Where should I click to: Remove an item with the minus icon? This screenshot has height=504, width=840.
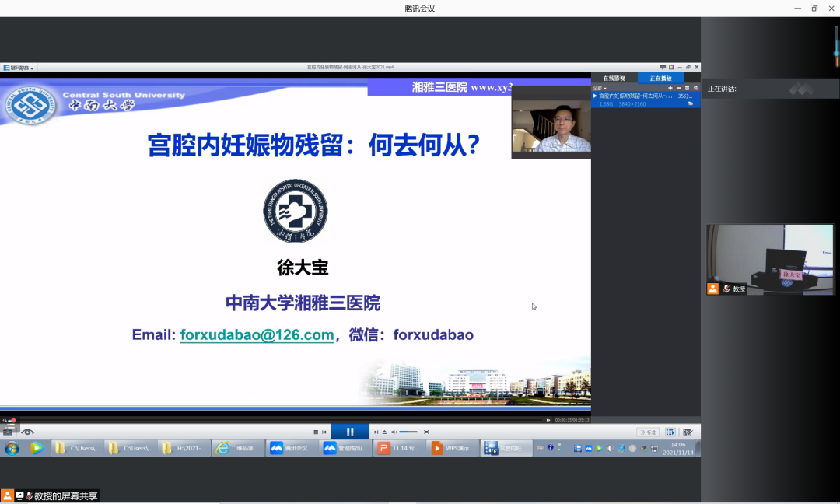[678, 88]
